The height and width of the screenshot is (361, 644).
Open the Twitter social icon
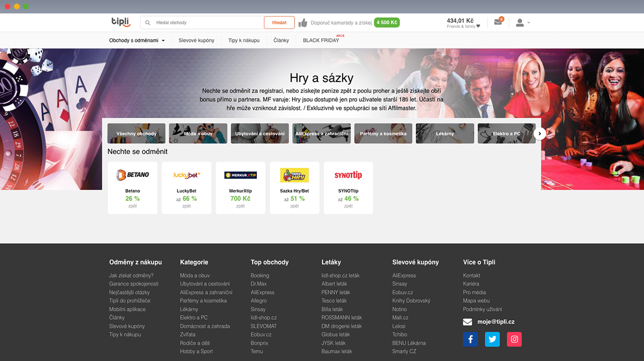pyautogui.click(x=492, y=339)
